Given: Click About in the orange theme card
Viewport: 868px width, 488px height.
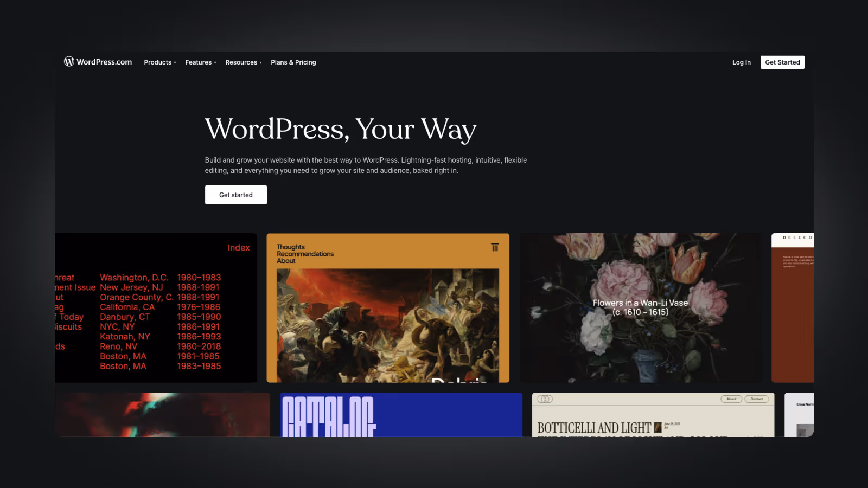Looking at the screenshot, I should pos(286,261).
